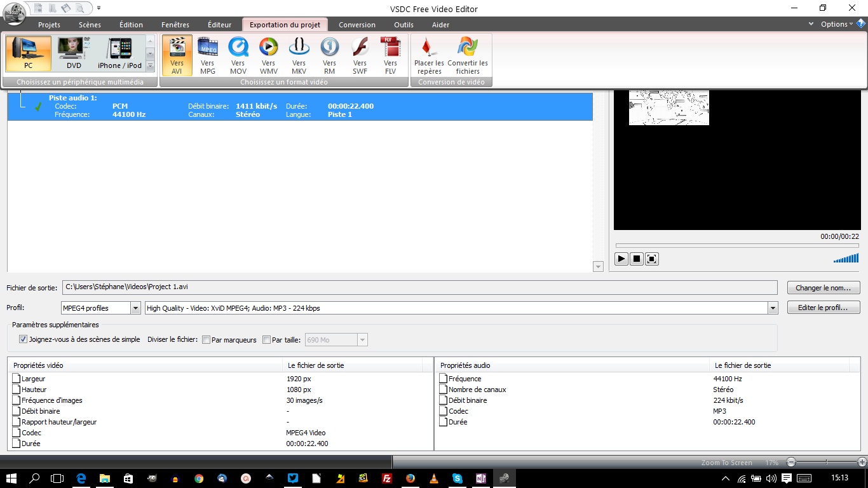Open Fenêtres ribbon tab
The width and height of the screenshot is (868, 488).
click(175, 25)
